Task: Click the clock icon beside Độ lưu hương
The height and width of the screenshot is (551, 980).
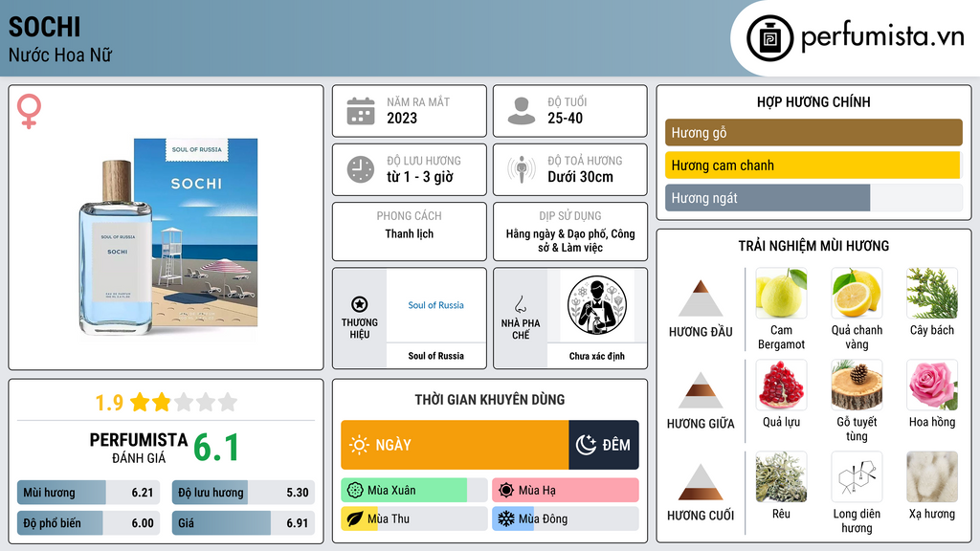Action: 361,169
